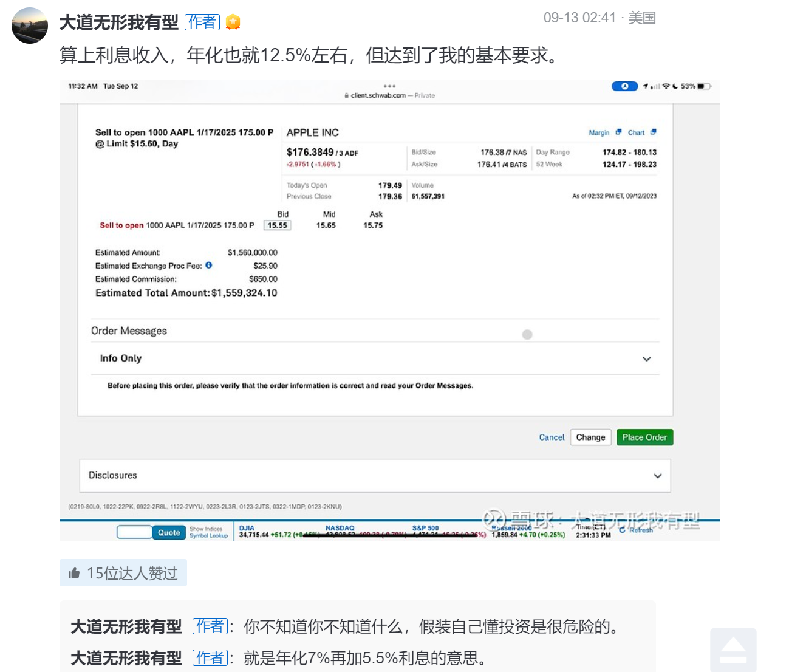Select the Bid price 15.55 box
Image resolution: width=789 pixels, height=672 pixels.
(x=278, y=225)
